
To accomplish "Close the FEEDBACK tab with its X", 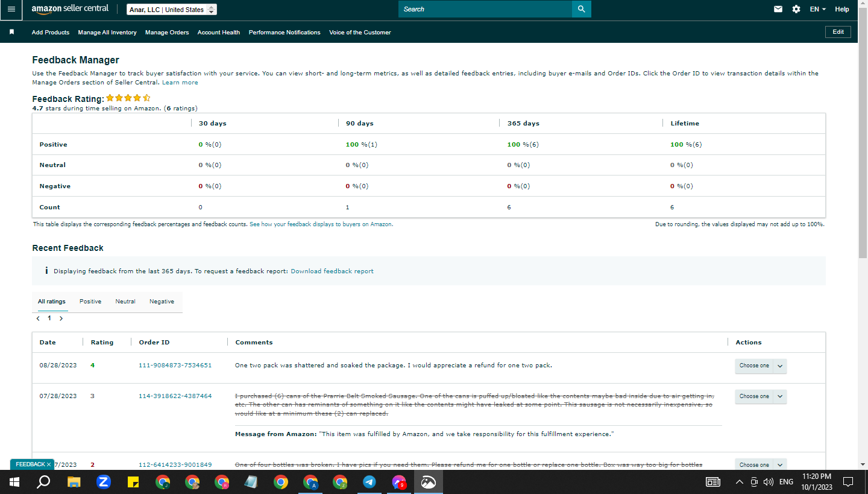I will click(49, 464).
